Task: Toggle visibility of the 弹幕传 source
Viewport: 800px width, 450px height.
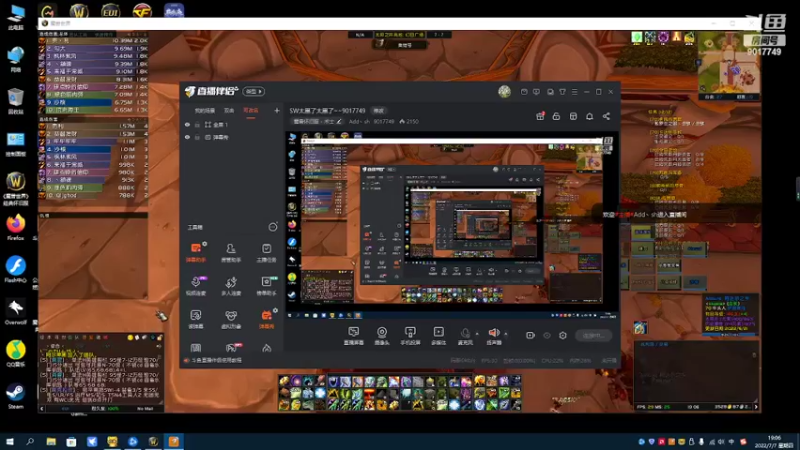Action: (x=187, y=137)
